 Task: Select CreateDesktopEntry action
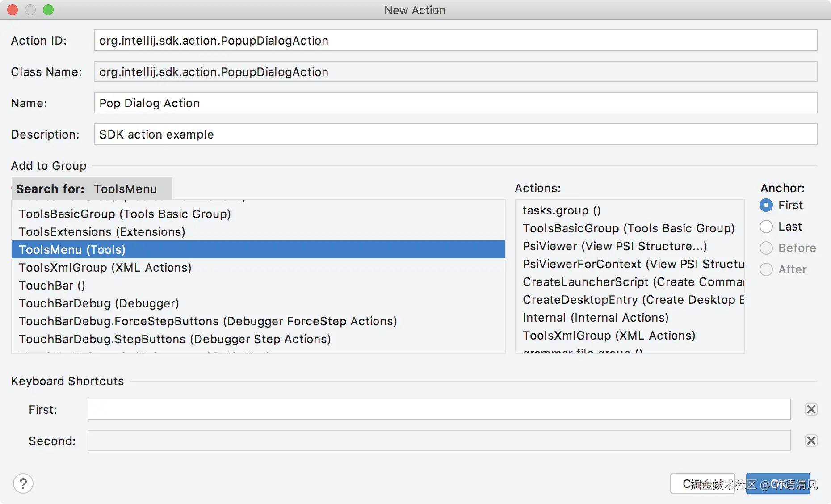tap(630, 300)
